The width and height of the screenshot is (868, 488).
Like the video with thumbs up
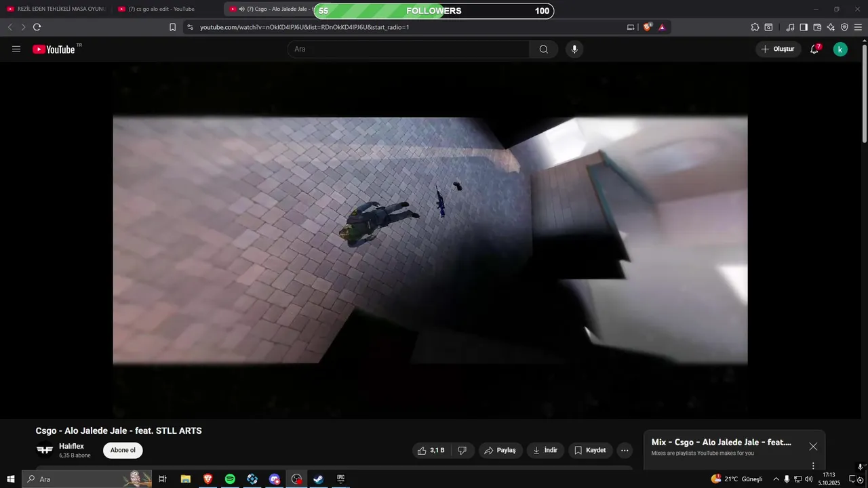coord(431,450)
